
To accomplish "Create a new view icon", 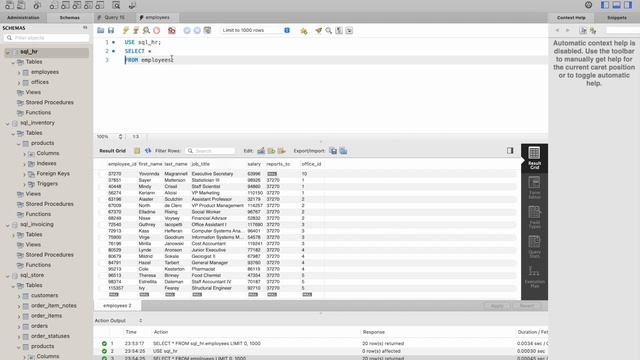I will [x=77, y=5].
